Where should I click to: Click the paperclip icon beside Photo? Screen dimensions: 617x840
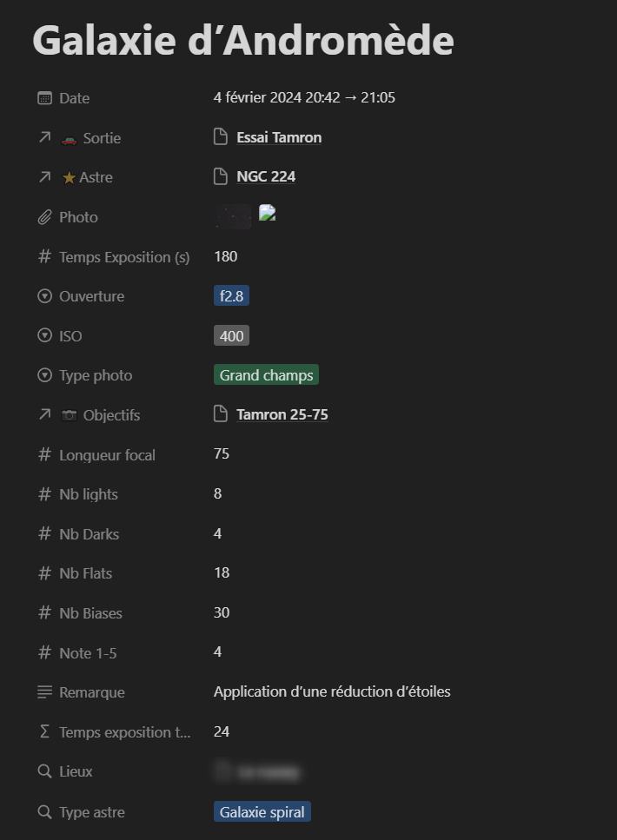[45, 217]
